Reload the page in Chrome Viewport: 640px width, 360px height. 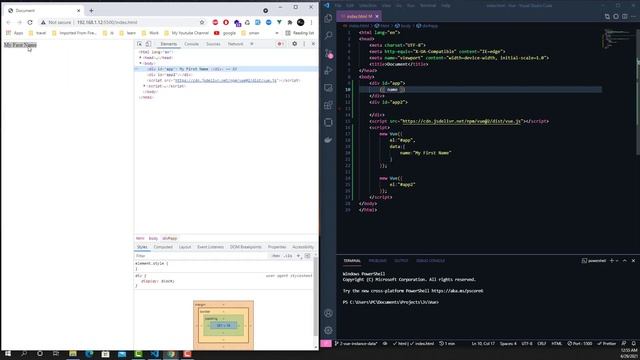[x=30, y=22]
